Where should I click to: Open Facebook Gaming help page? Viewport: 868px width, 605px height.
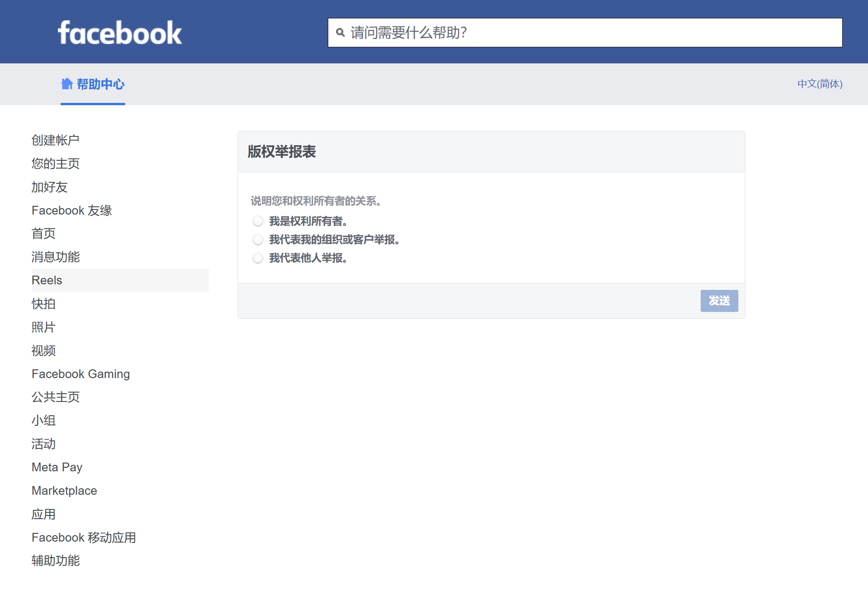(80, 374)
